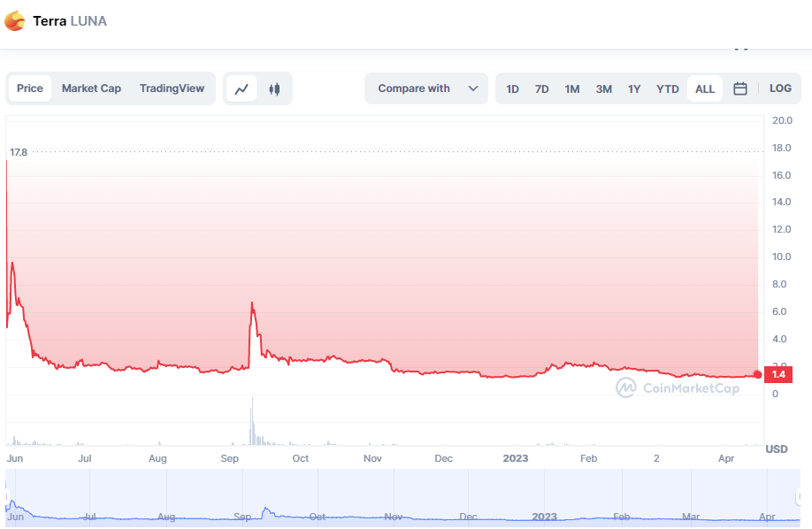The width and height of the screenshot is (812, 529).
Task: Click the 10.0 y-axis label
Action: [782, 257]
